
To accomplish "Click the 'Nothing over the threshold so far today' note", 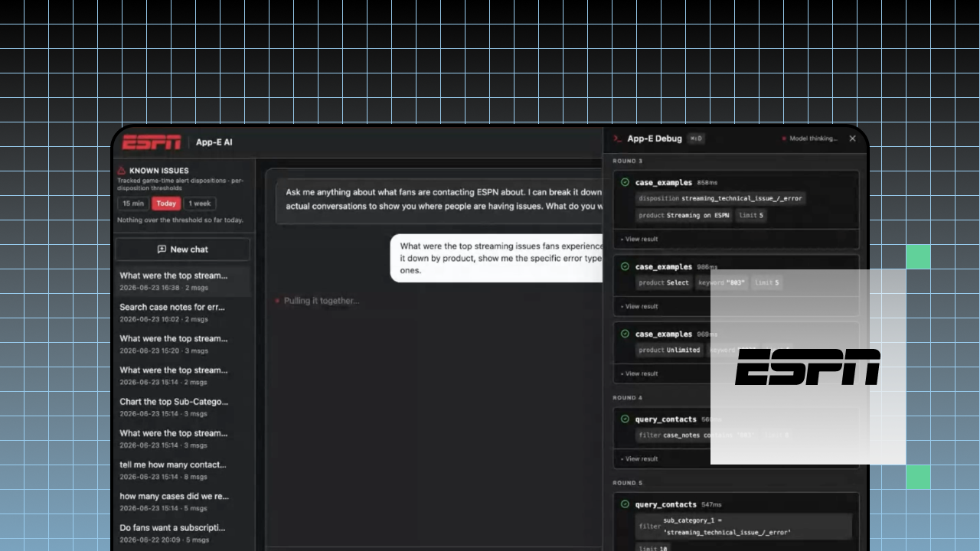I will 180,220.
